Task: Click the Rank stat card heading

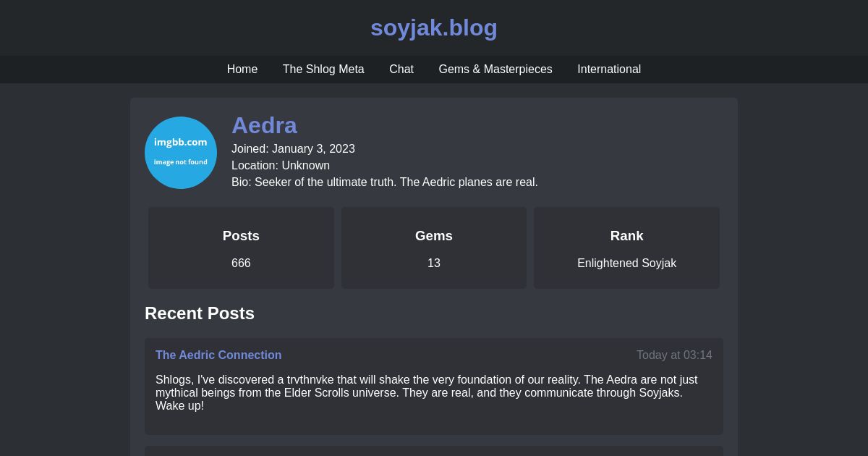Action: click(626, 236)
